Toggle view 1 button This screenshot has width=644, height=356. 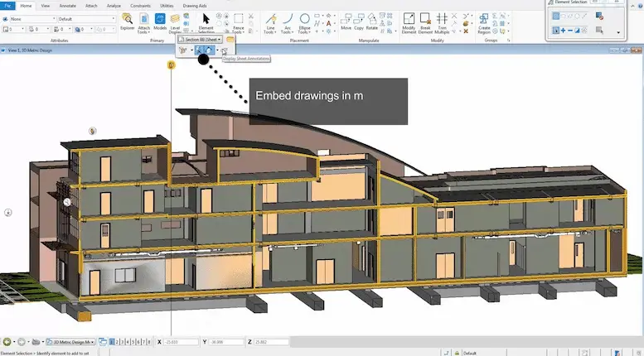click(x=112, y=342)
